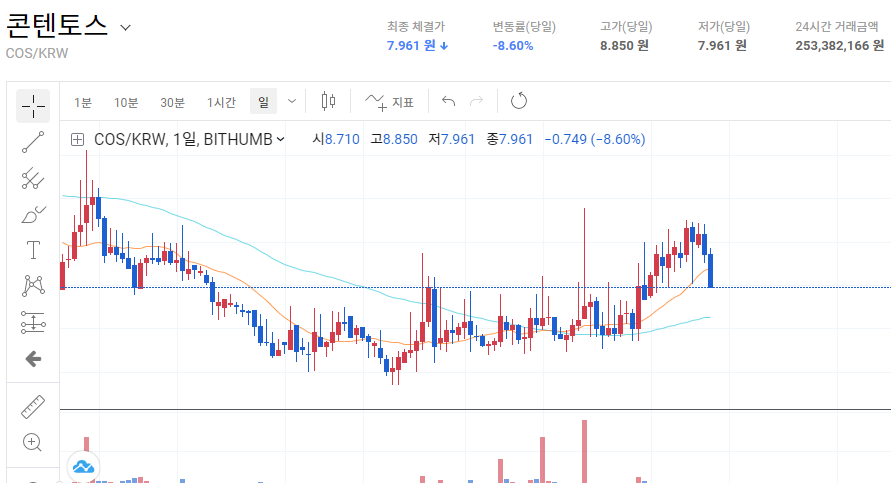The height and width of the screenshot is (483, 891).
Task: Click the close value 종7.961 in legend
Action: pyautogui.click(x=510, y=139)
